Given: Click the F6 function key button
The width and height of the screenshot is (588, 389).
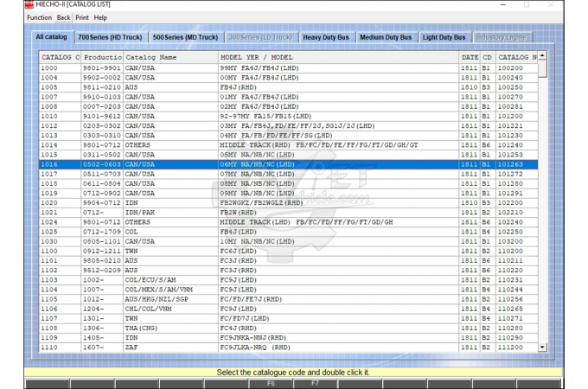Looking at the screenshot, I should 271,383.
